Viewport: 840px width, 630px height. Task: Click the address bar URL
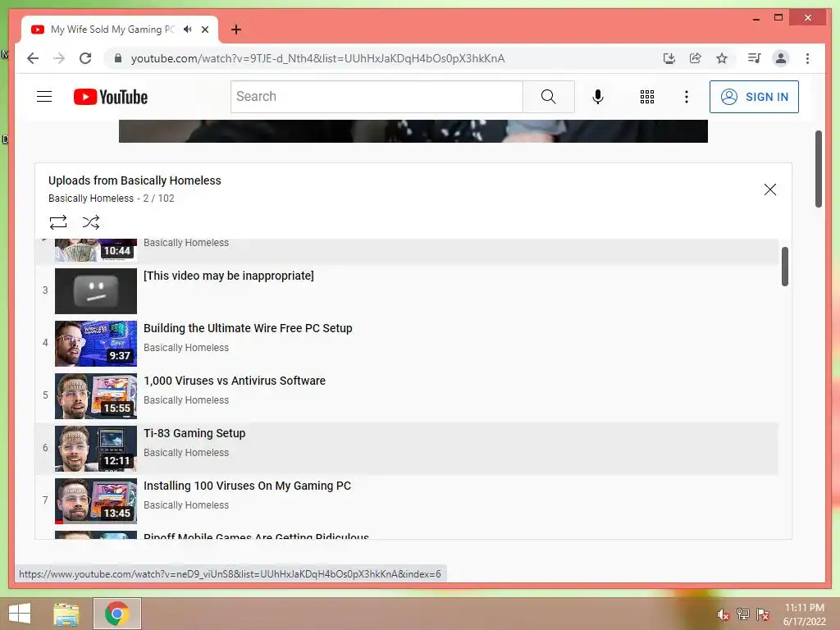click(317, 58)
